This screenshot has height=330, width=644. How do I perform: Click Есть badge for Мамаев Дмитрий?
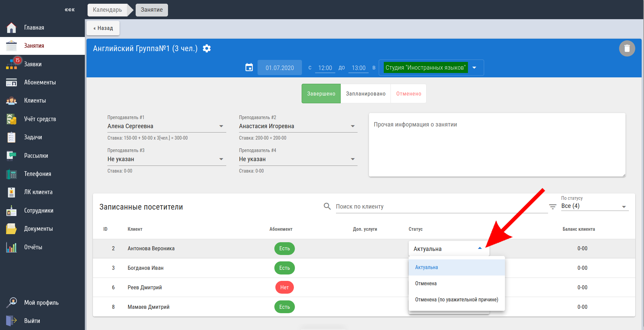tap(284, 307)
